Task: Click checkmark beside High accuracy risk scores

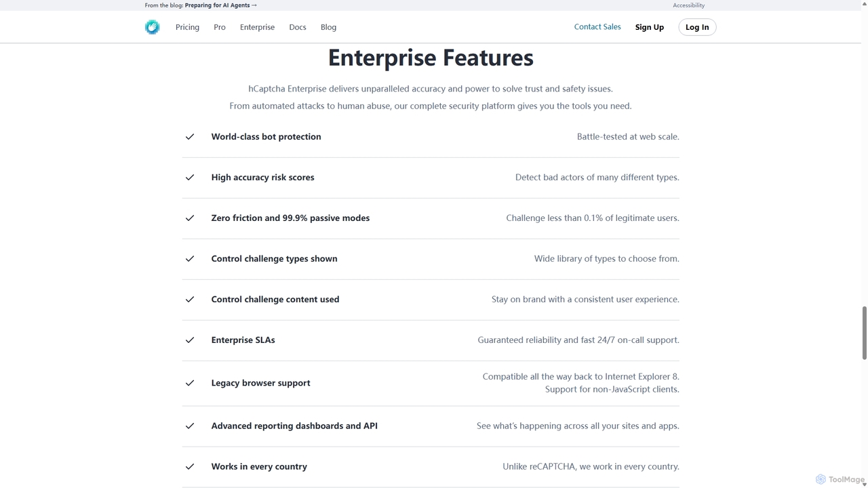Action: tap(190, 178)
